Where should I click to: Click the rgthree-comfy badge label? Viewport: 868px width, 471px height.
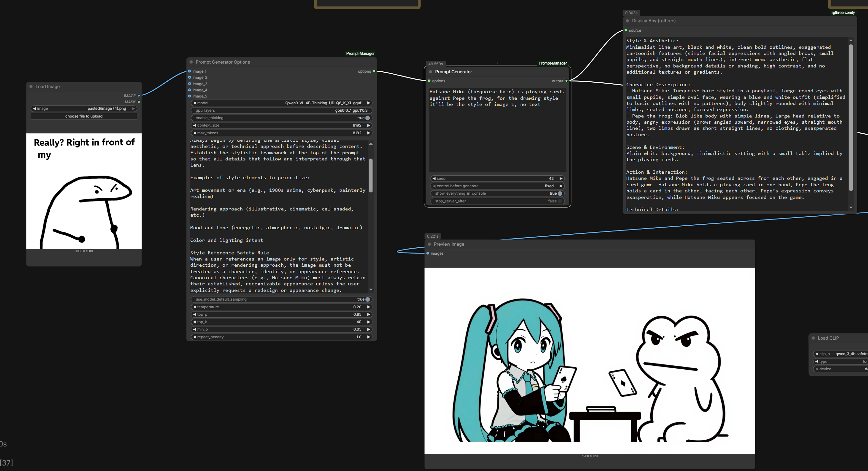(x=843, y=13)
